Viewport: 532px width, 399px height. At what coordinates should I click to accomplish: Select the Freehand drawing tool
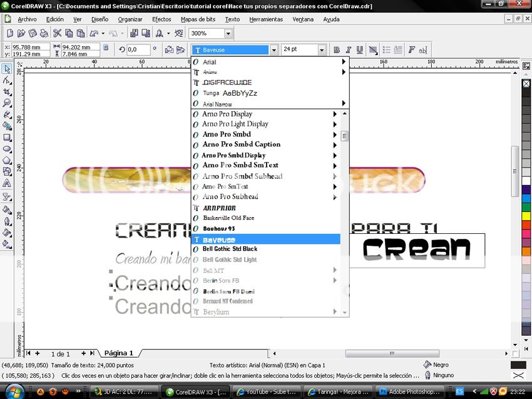click(7, 114)
